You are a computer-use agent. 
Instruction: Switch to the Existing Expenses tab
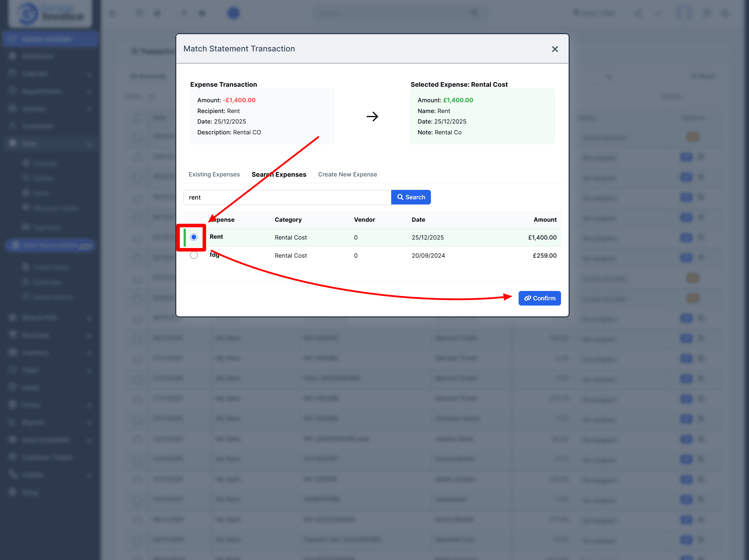(x=214, y=174)
